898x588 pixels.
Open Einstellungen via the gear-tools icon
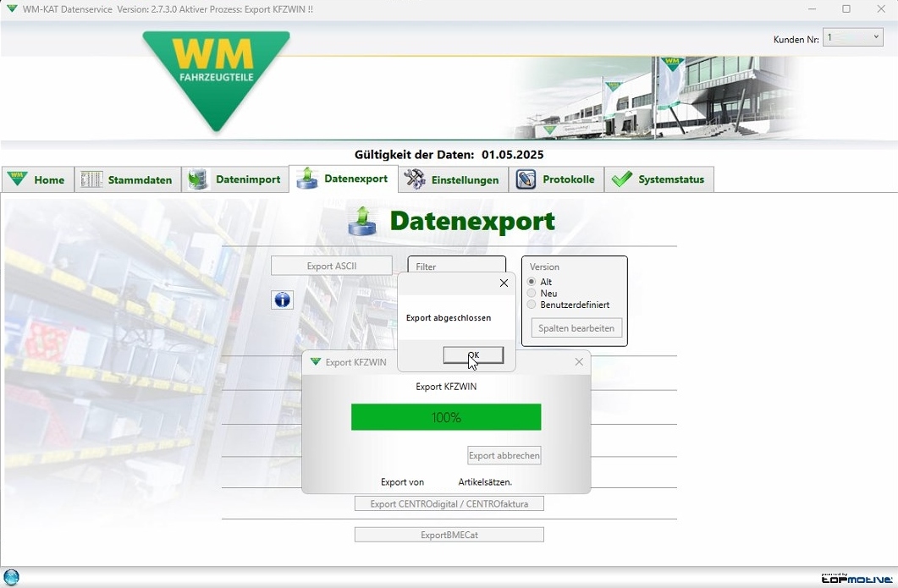[x=414, y=179]
